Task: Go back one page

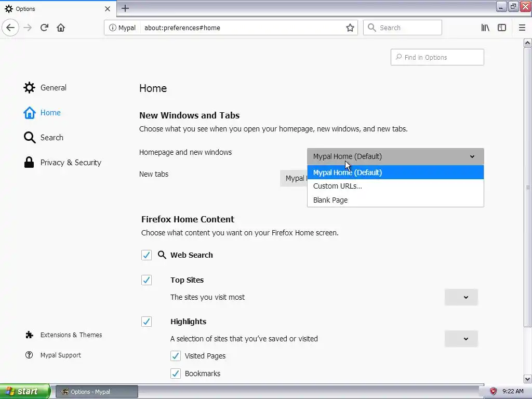Action: [x=10, y=28]
